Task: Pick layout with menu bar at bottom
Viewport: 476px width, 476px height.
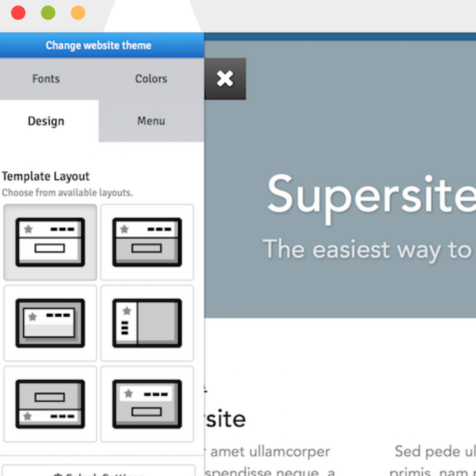Action: click(50, 404)
